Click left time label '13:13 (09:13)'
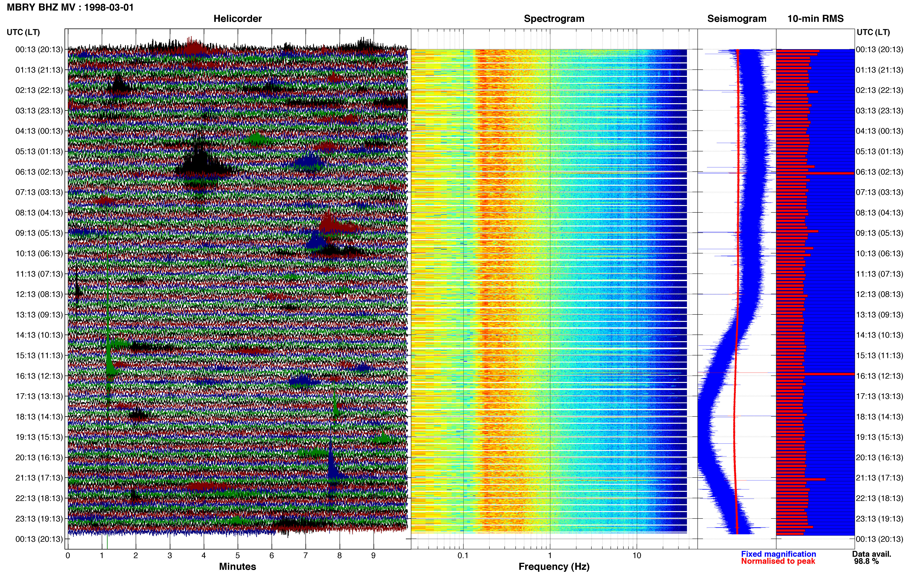924x578 pixels. 39,315
